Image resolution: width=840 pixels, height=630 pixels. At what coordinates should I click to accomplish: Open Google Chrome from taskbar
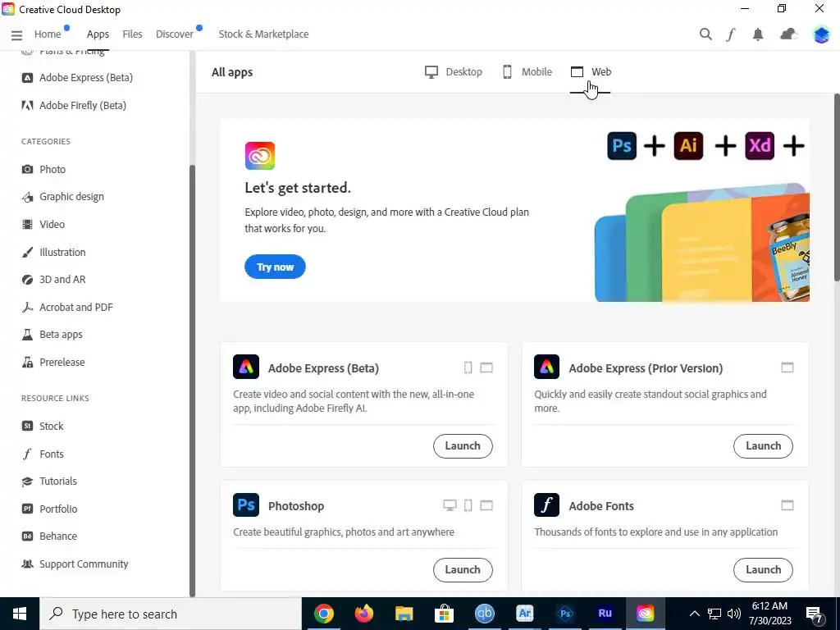[x=323, y=614]
